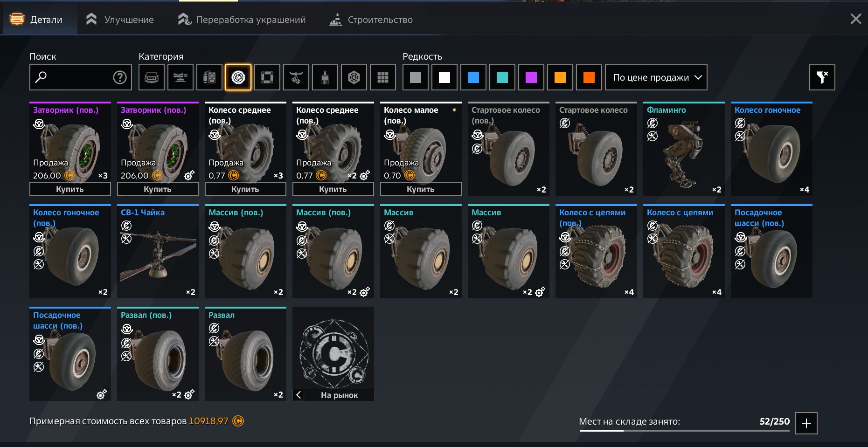Select the non-steering Стартовое колесо card
Screen dimensions: 868x447
coord(596,149)
